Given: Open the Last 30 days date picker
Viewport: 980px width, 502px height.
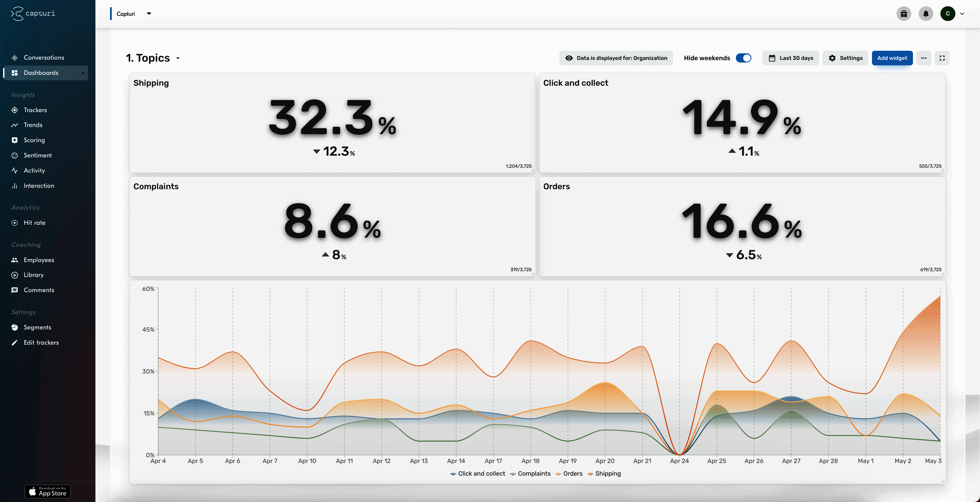Looking at the screenshot, I should click(790, 58).
